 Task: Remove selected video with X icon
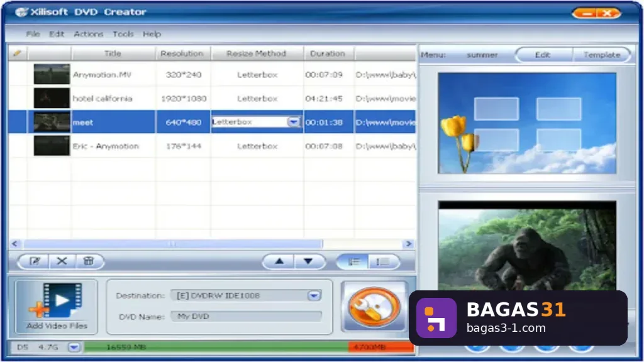[62, 261]
